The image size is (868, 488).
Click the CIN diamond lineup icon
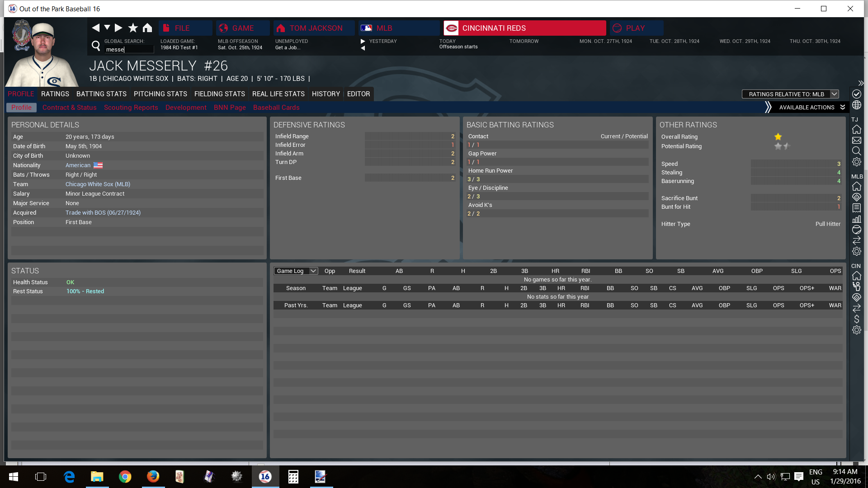tap(857, 298)
